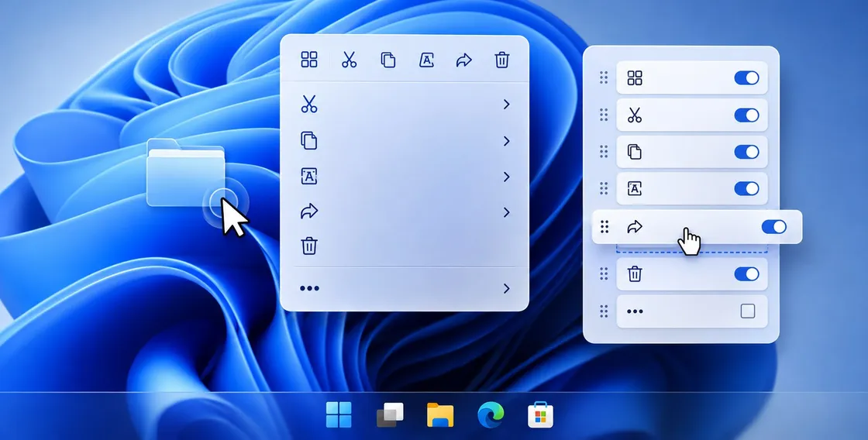Expand the chevron on the Share row

[x=506, y=212]
